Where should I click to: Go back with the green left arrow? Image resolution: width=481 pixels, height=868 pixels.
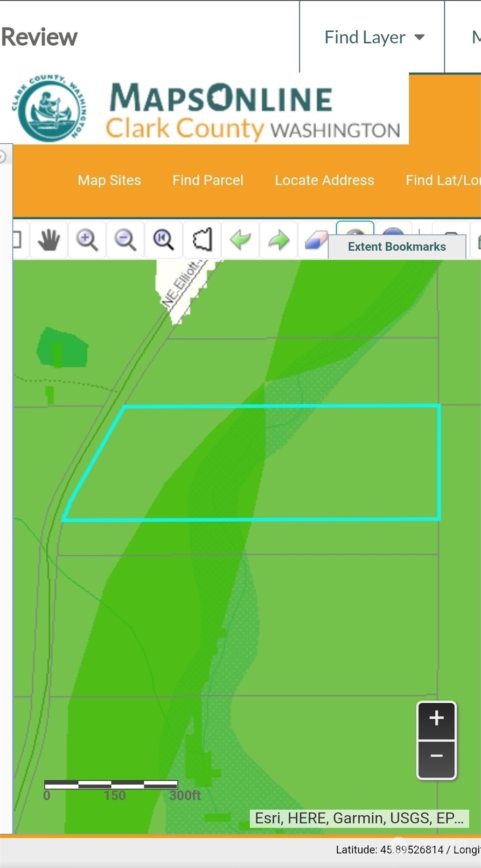click(240, 240)
